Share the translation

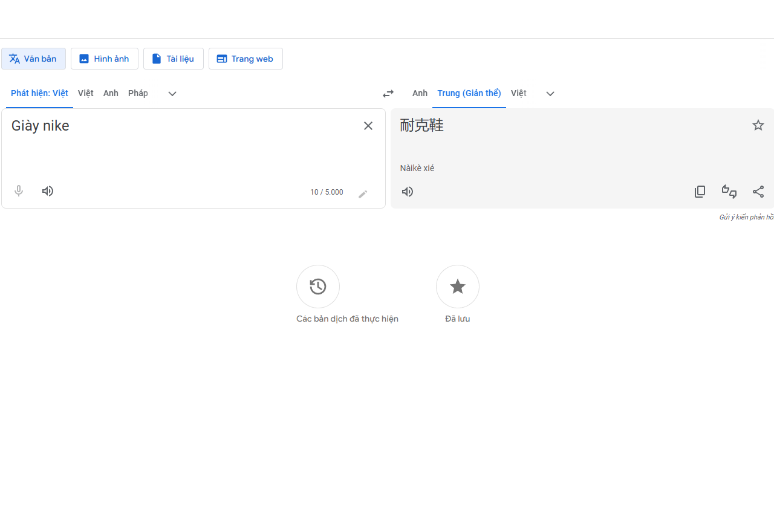758,192
